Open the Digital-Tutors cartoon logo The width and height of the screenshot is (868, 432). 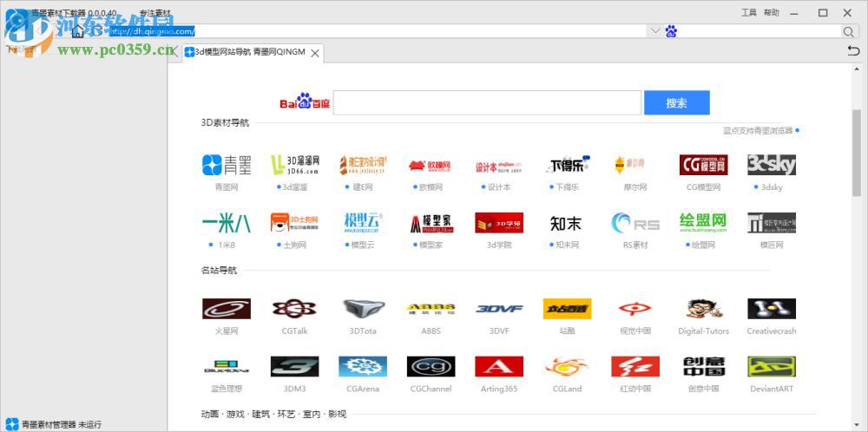[x=704, y=309]
